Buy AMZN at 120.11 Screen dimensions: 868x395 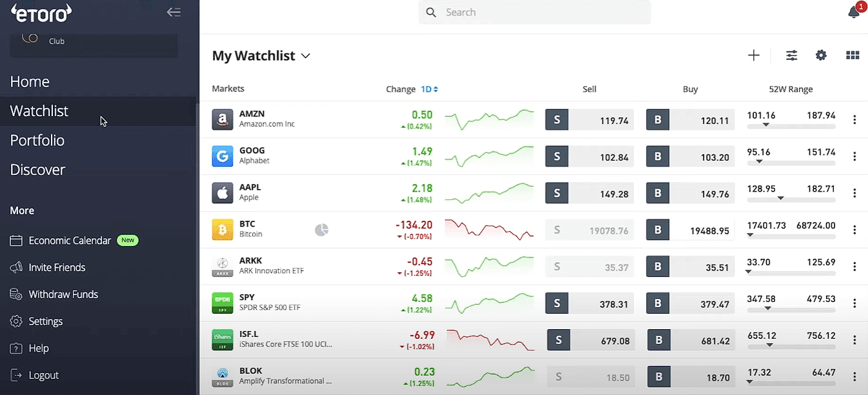click(690, 121)
